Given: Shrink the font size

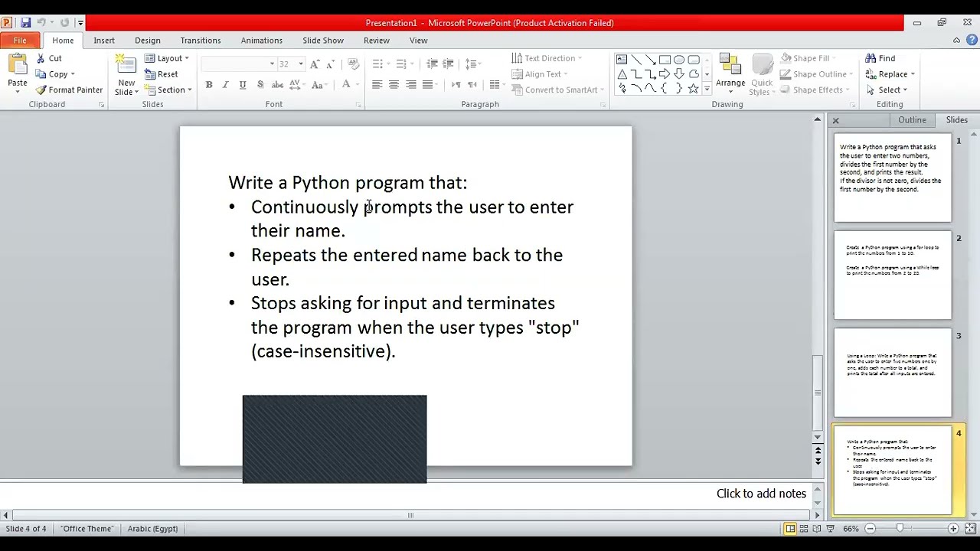Looking at the screenshot, I should pos(330,64).
